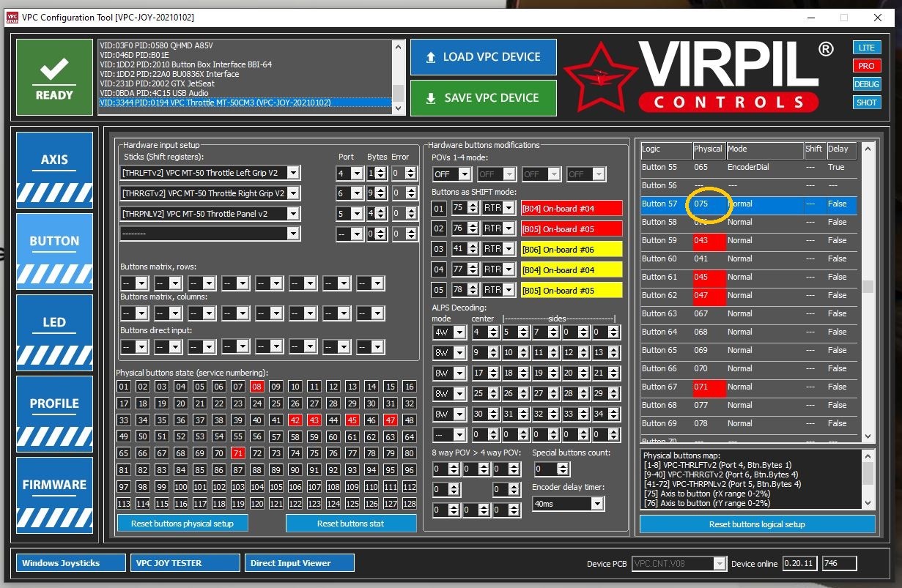Click the yellow [B06] On-board #06 field
Screen dimensions: 902x588
coord(572,249)
